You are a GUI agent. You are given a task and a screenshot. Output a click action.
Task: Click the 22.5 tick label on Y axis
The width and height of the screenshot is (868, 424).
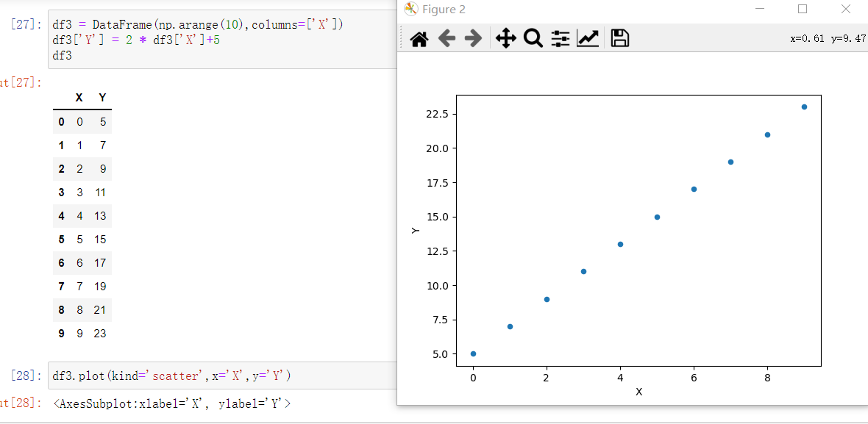coord(438,114)
